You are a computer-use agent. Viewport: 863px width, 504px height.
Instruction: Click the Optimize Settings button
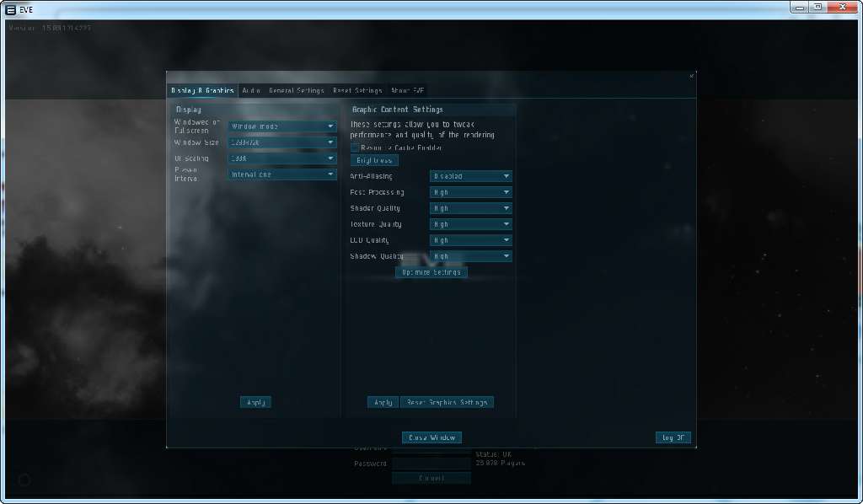[431, 272]
